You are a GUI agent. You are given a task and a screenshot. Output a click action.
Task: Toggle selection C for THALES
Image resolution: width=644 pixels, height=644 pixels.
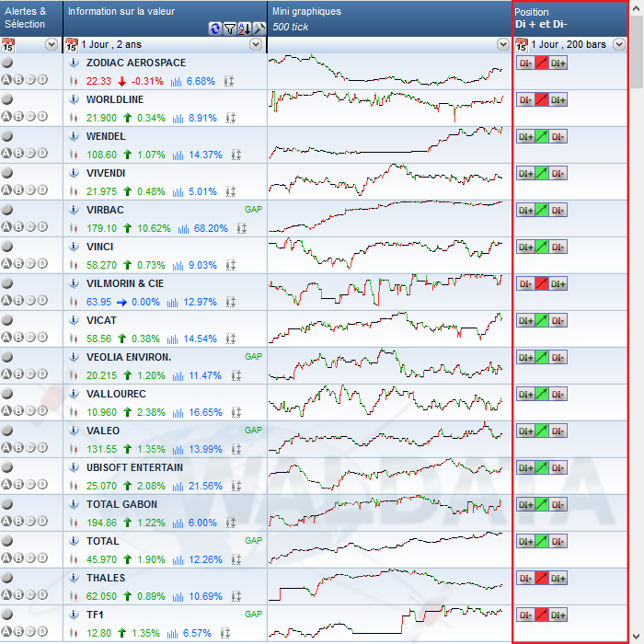click(30, 594)
